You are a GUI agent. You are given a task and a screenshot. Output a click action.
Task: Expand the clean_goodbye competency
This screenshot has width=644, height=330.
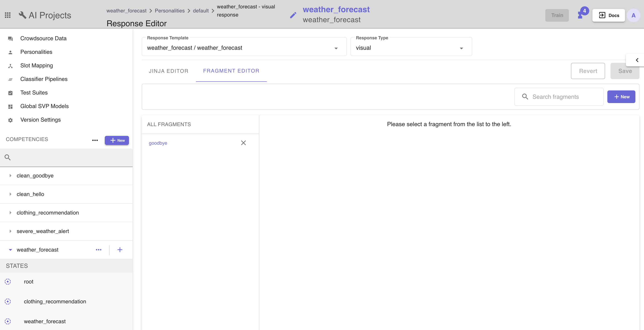[10, 176]
